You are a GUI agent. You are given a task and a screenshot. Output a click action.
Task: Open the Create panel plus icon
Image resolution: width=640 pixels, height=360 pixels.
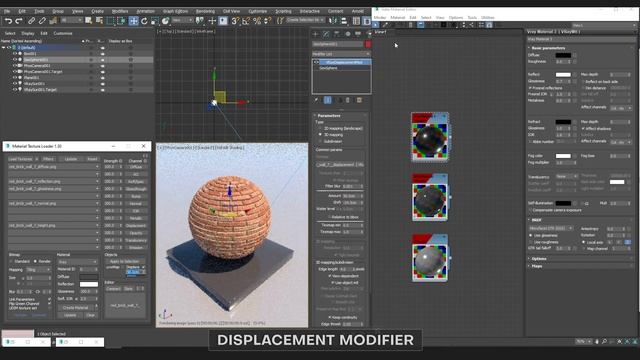(x=315, y=34)
